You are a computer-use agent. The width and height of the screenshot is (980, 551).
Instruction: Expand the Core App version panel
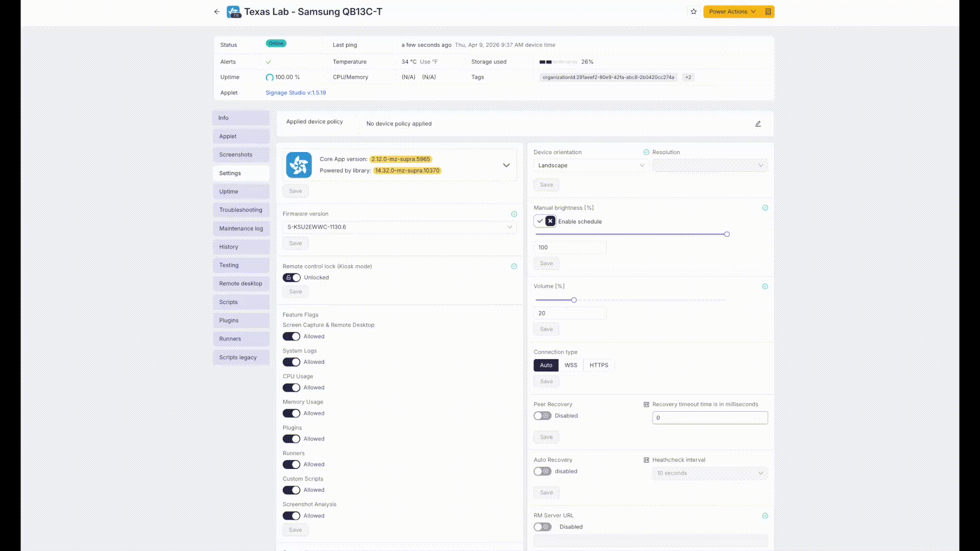506,165
